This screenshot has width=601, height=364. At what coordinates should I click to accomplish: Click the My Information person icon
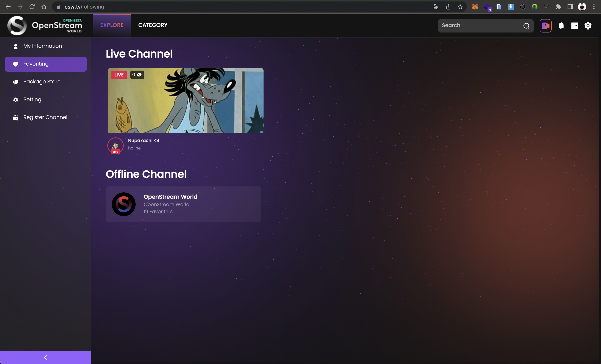16,46
